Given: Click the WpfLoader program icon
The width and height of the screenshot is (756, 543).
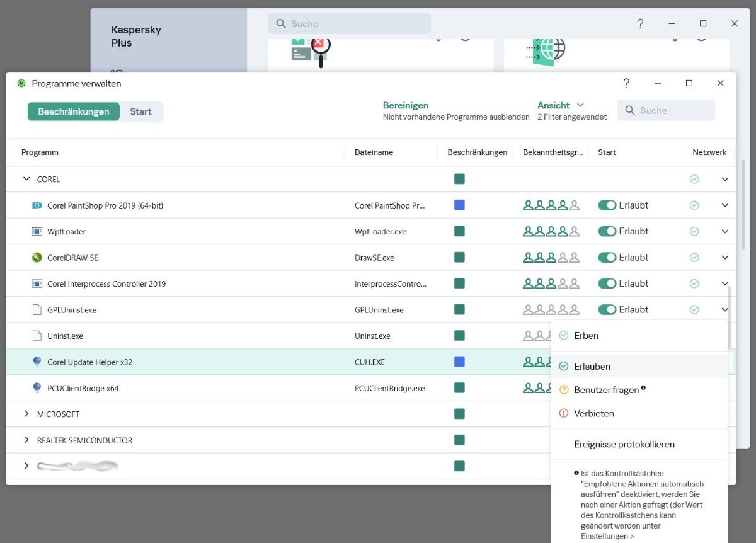Looking at the screenshot, I should pos(37,232).
